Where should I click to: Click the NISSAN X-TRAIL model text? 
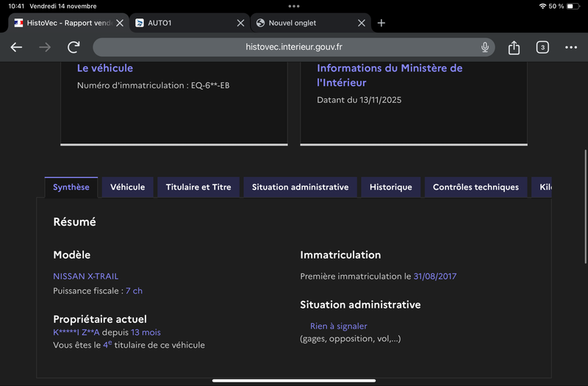pos(86,276)
